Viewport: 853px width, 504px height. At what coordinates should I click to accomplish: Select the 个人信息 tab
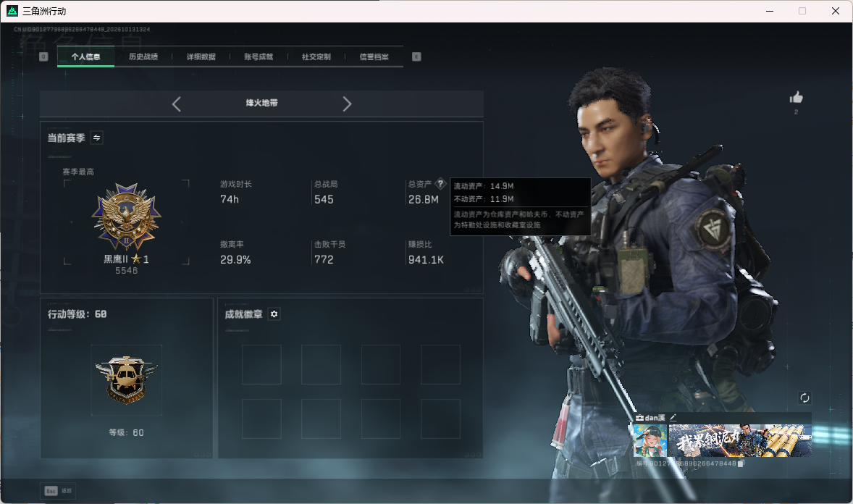(86, 56)
